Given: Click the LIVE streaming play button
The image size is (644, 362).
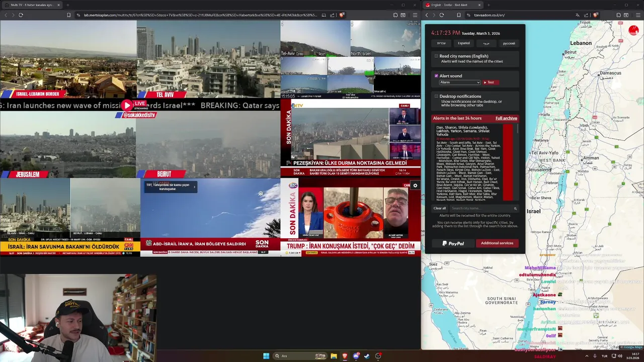Looking at the screenshot, I should click(x=127, y=105).
